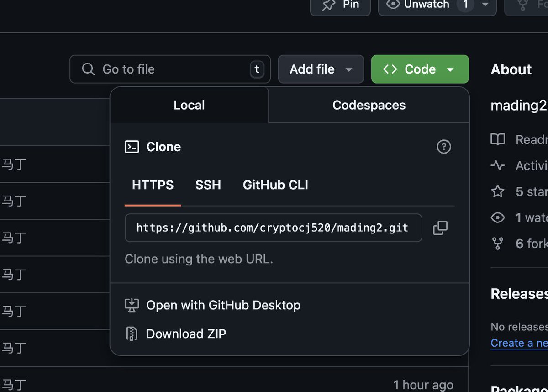The width and height of the screenshot is (548, 392).
Task: Select the Local tab
Action: click(x=189, y=105)
